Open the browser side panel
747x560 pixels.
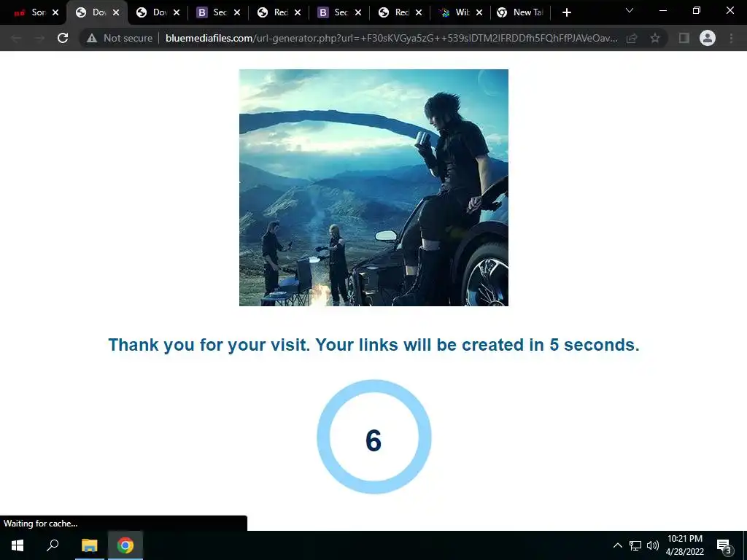(x=684, y=38)
